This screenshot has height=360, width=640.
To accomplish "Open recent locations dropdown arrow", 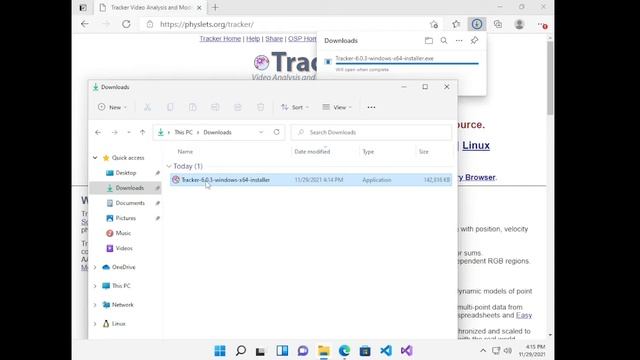I will pos(129,132).
